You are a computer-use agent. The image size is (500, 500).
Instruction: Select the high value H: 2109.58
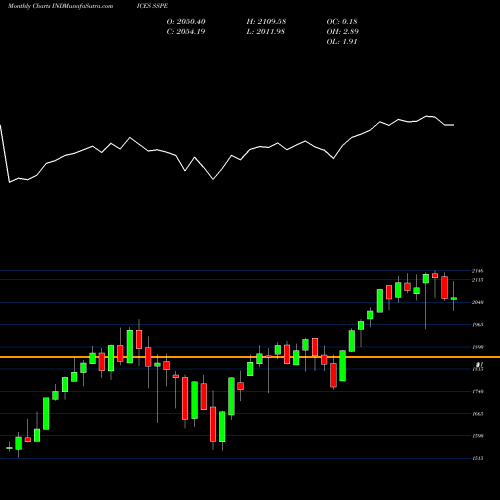point(266,22)
